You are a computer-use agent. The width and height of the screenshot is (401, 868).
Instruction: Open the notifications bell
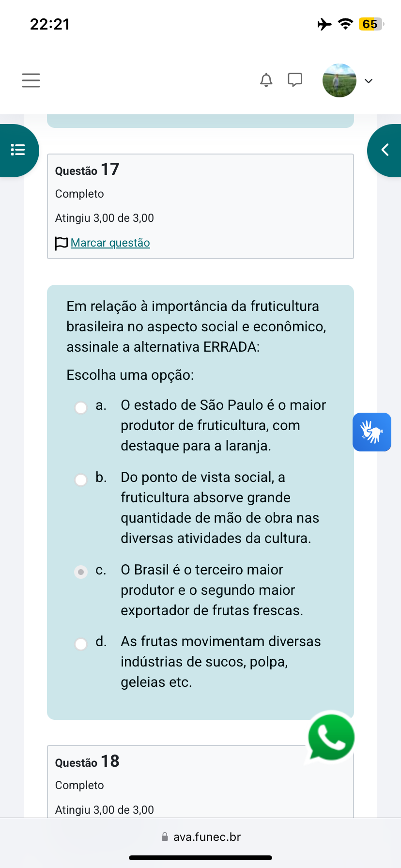pos(266,80)
